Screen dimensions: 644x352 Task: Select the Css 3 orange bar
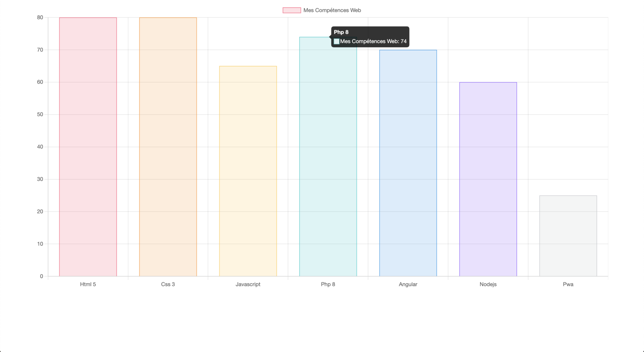click(x=168, y=147)
